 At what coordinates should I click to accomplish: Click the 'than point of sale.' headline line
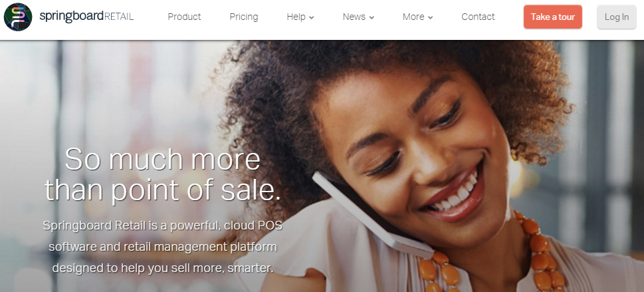pos(163,191)
